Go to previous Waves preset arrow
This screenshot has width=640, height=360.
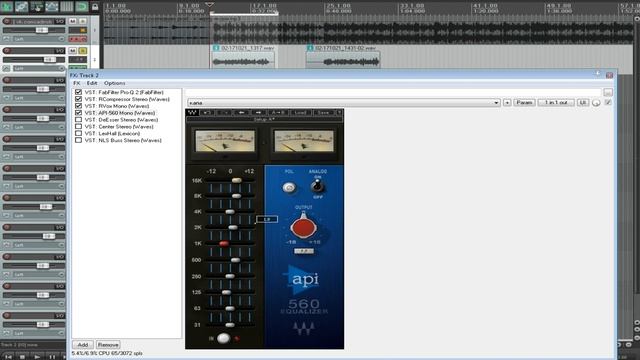pyautogui.click(x=241, y=112)
